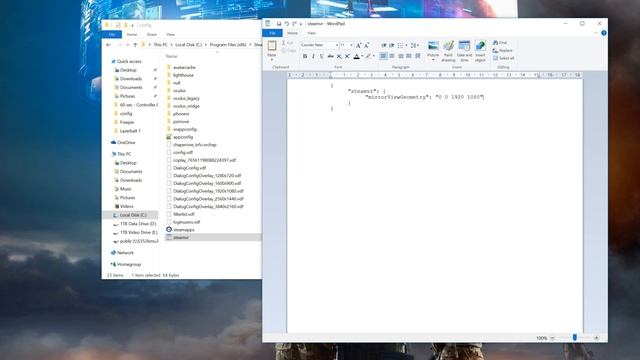The width and height of the screenshot is (640, 360).
Task: Click into the WordPad document text area
Action: [x=435, y=206]
